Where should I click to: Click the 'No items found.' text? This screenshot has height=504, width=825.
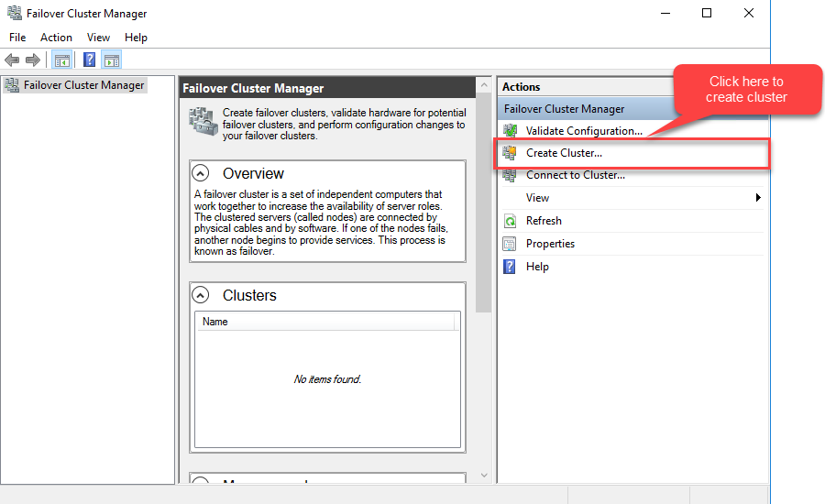pos(327,379)
